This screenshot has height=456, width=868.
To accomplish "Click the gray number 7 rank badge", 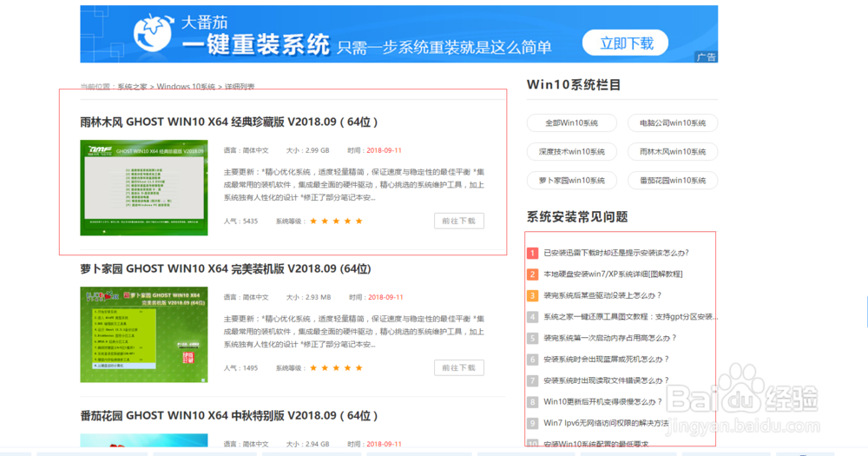I will click(533, 381).
